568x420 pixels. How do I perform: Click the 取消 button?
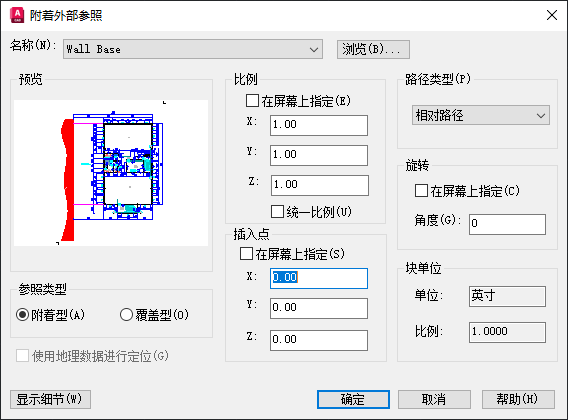(434, 399)
